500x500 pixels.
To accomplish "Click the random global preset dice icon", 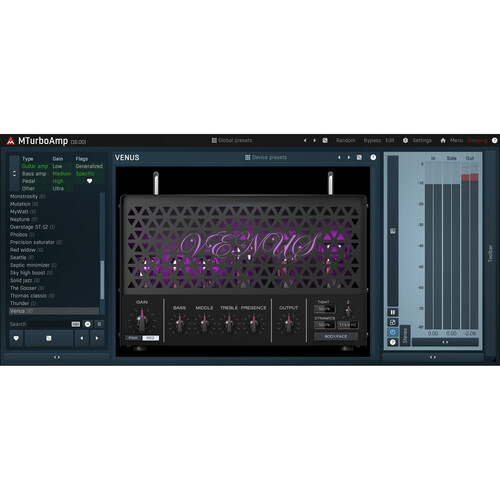I will coord(325,140).
